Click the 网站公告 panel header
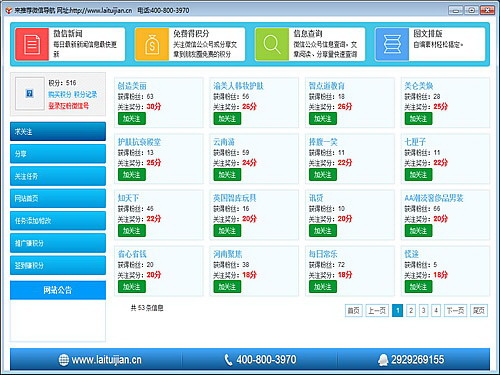500x375 pixels. coord(58,290)
